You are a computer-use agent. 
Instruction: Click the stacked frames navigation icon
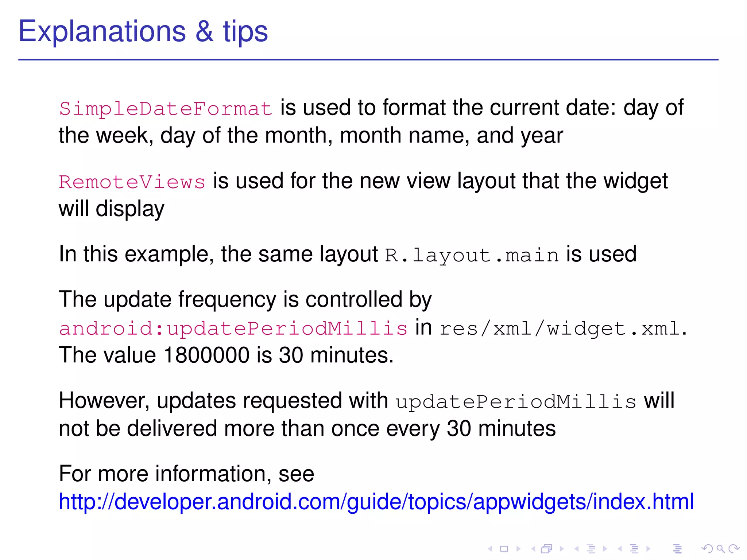[x=546, y=549]
